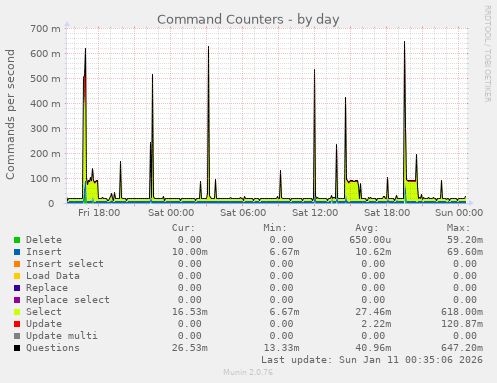Click Delete average value 650.00u
The height and width of the screenshot is (383, 497).
[x=370, y=240]
